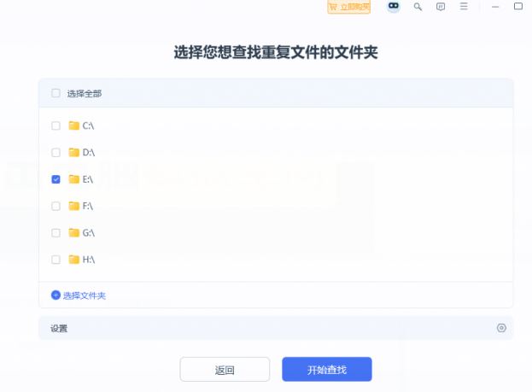Click the 立即购买 shopping cart button
This screenshot has height=392, width=532.
click(349, 7)
